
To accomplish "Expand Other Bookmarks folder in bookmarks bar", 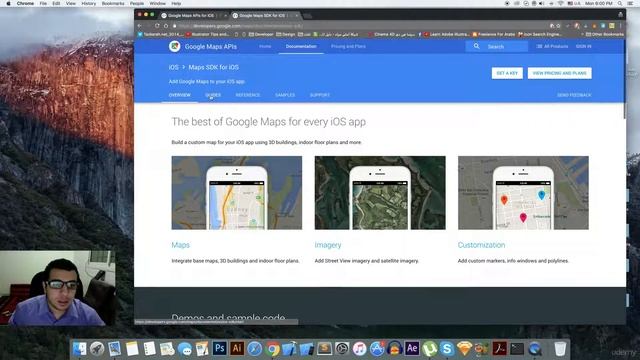I will [604, 34].
